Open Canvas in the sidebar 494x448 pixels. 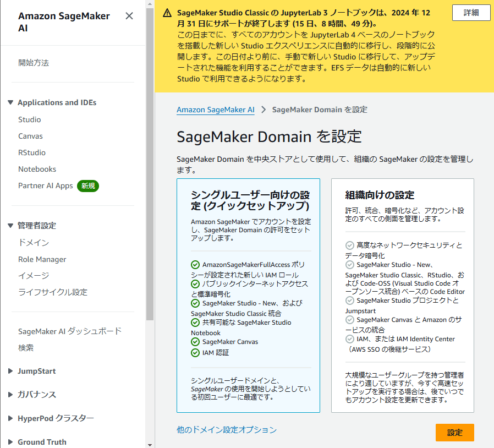pyautogui.click(x=30, y=136)
